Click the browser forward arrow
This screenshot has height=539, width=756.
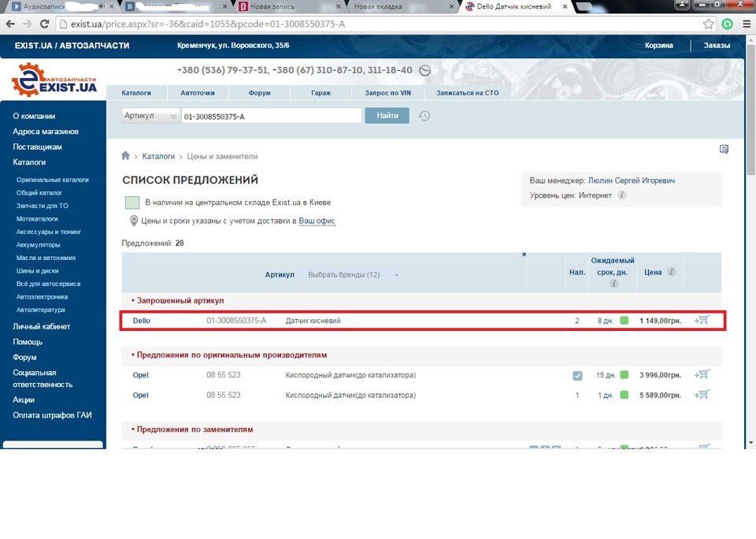[28, 24]
